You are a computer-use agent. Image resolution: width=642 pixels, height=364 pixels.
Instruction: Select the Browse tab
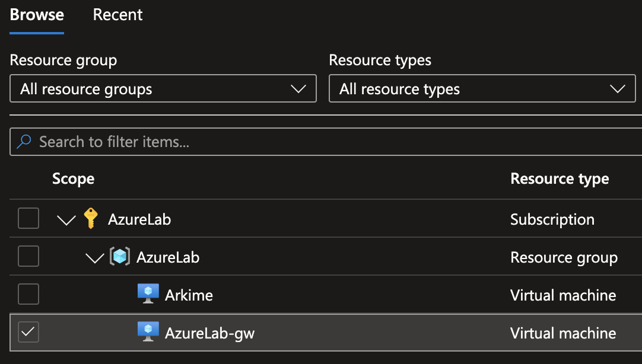coord(37,15)
